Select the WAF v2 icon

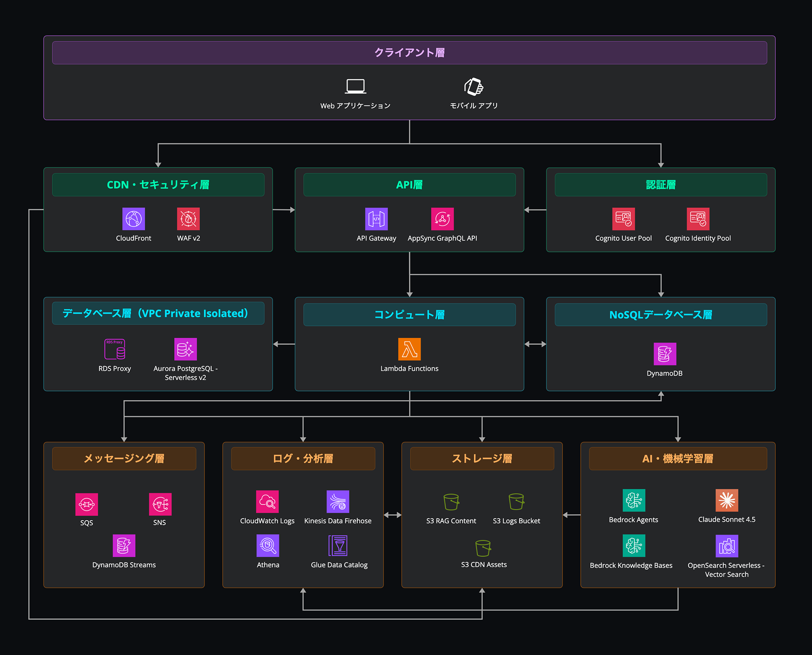click(x=188, y=219)
